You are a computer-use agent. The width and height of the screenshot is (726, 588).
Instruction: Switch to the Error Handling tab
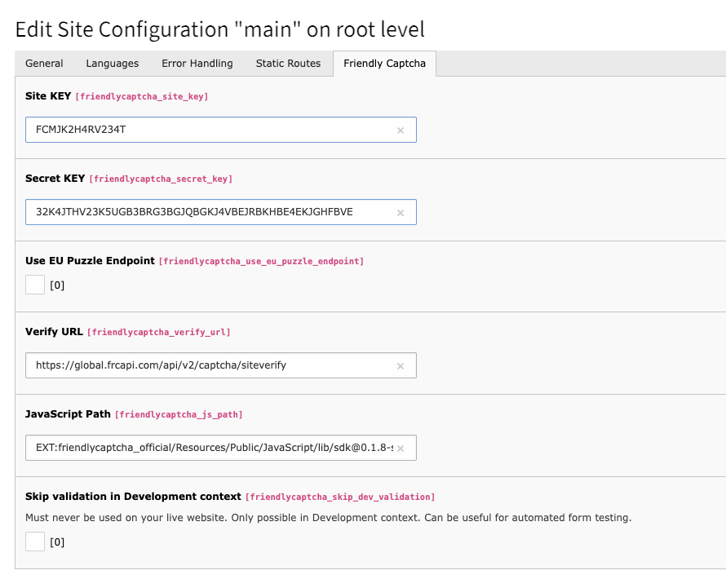(x=197, y=63)
